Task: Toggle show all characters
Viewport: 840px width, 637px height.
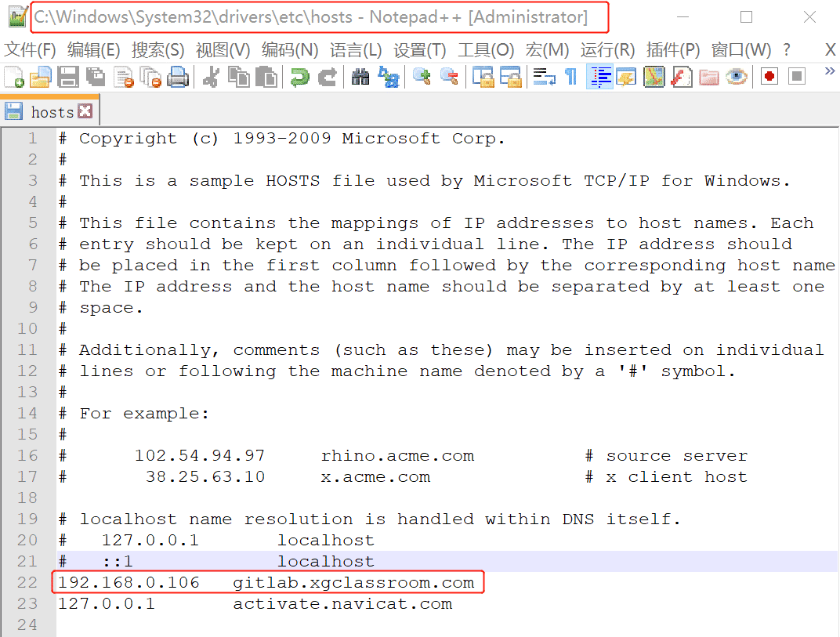Action: click(569, 77)
